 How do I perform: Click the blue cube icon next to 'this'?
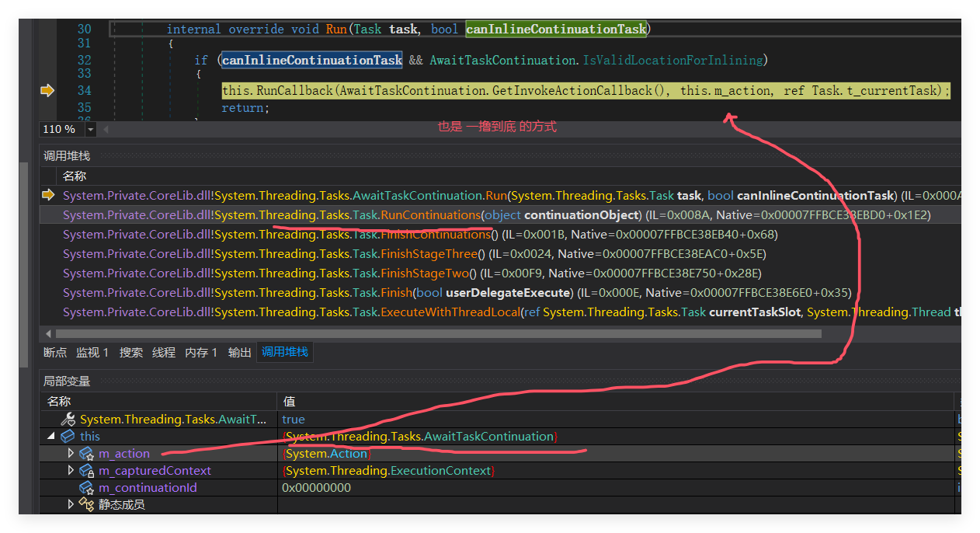tap(68, 437)
